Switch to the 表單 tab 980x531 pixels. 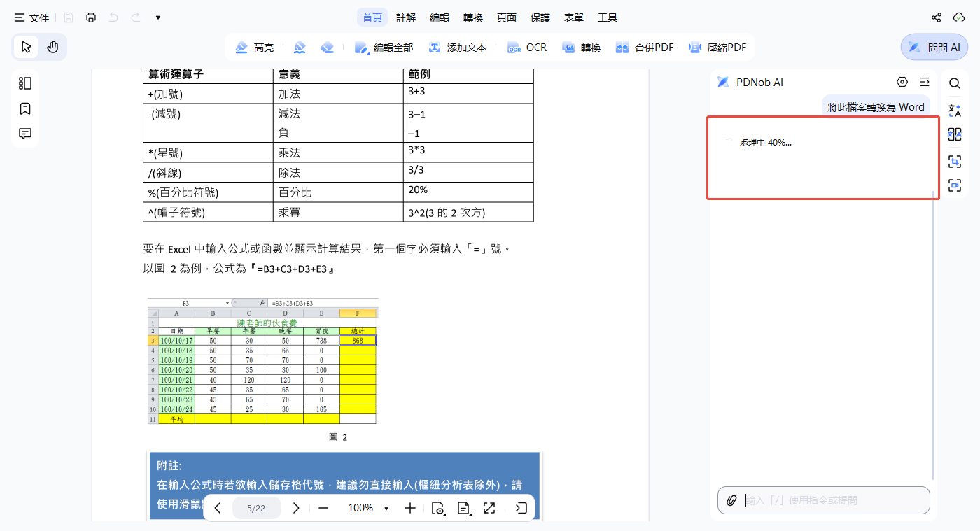pos(574,17)
